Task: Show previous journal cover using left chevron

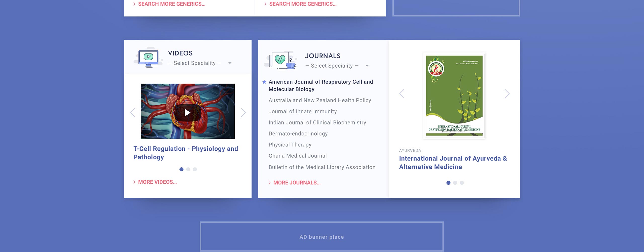Action: click(402, 94)
